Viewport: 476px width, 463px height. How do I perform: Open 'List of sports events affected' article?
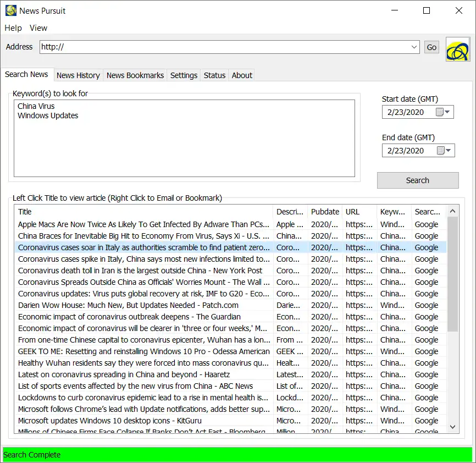135,386
